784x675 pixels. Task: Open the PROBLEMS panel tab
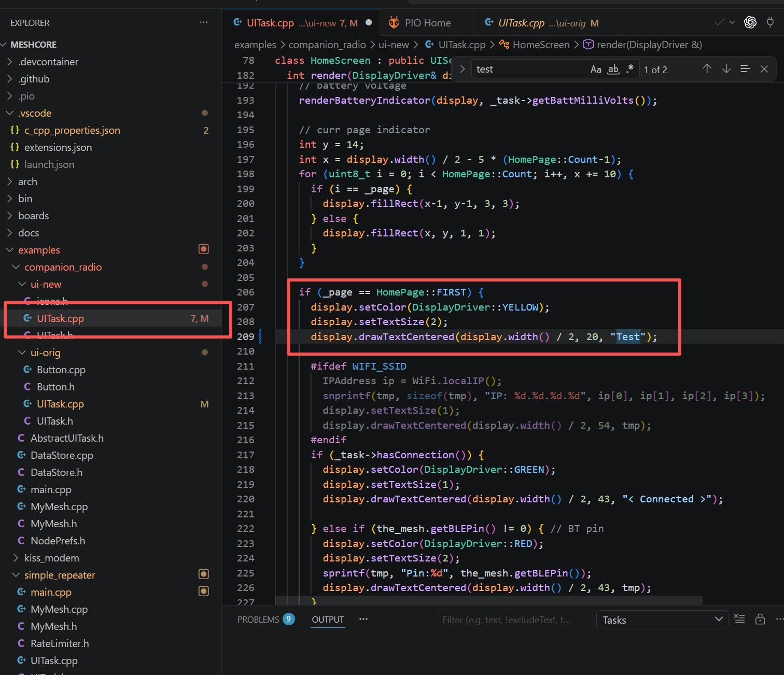[258, 620]
